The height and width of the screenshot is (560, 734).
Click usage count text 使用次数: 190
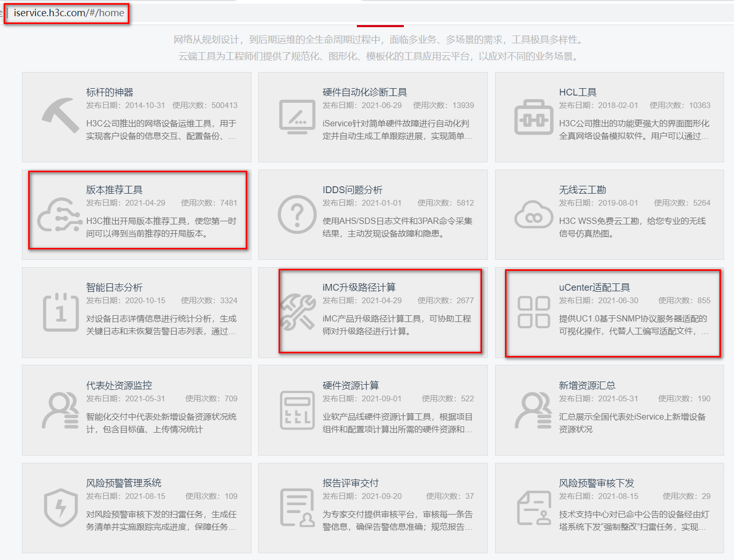click(x=684, y=399)
